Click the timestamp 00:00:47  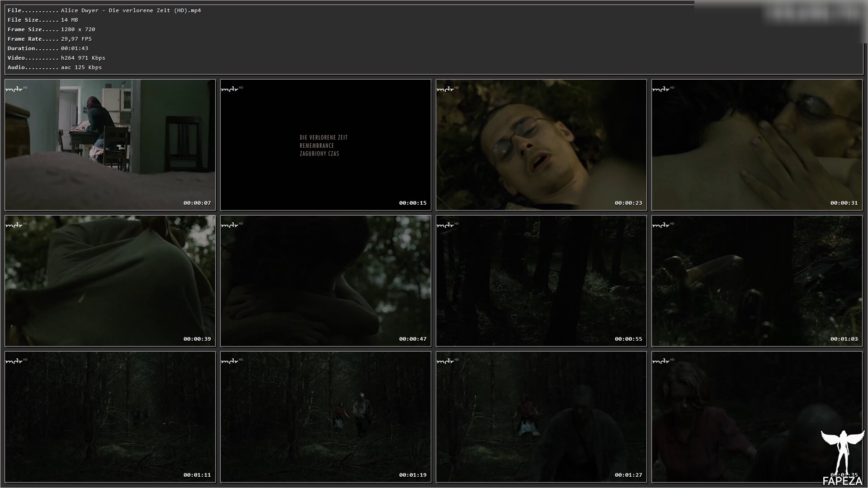pyautogui.click(x=413, y=339)
